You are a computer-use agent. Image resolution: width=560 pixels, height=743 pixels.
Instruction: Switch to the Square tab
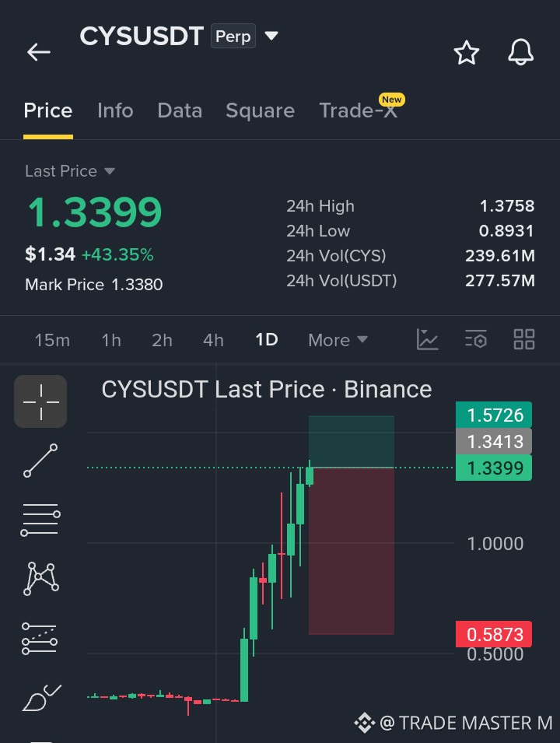click(x=260, y=110)
